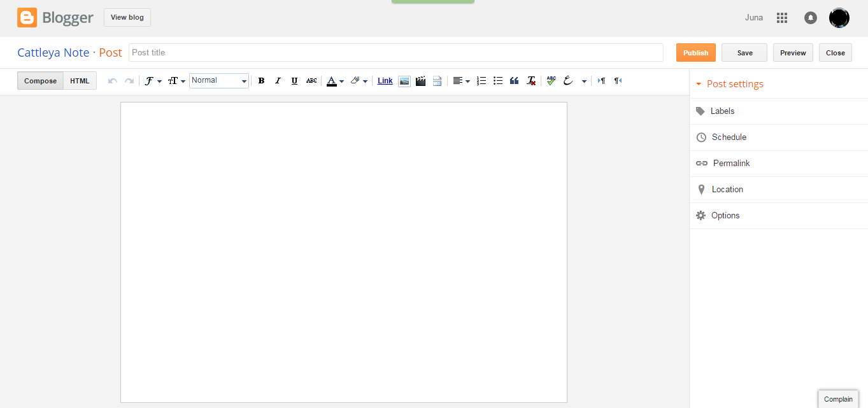Remove formatting from selected text
868x408 pixels.
click(x=531, y=81)
